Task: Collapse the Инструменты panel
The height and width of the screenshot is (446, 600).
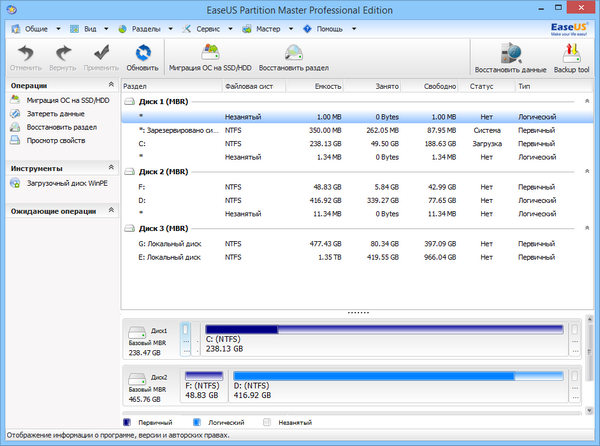Action: (111, 168)
